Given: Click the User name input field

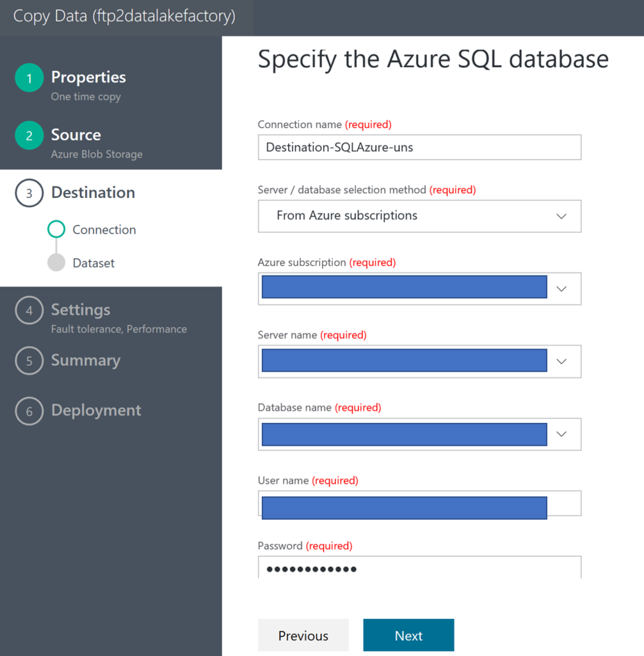Looking at the screenshot, I should point(419,504).
